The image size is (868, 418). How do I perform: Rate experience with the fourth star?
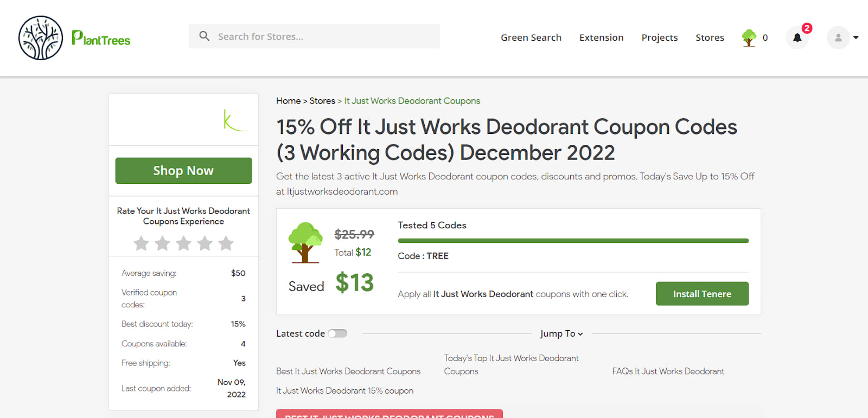coord(205,243)
